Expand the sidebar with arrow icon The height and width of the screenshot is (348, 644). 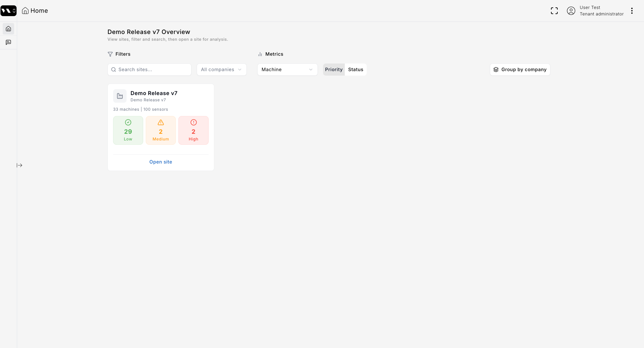20,165
